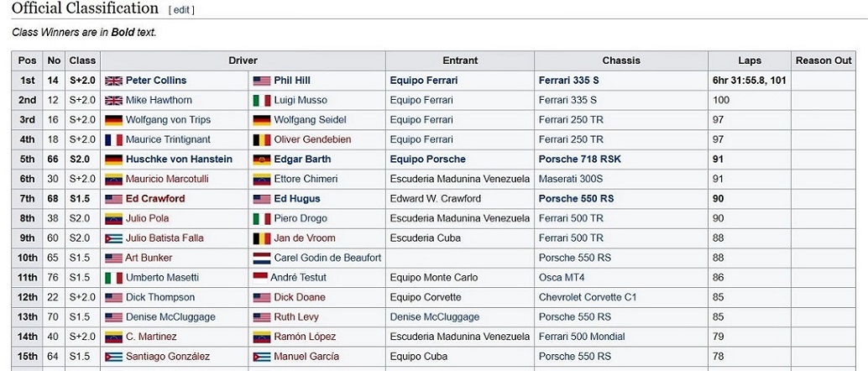Click the Laps column header
Screen dimensions: 868x371
click(x=749, y=60)
